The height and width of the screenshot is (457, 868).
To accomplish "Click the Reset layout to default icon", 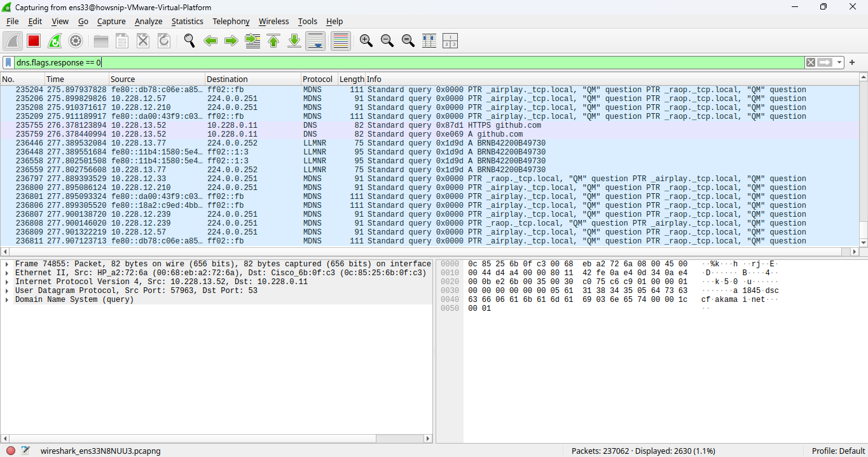I will (x=450, y=41).
